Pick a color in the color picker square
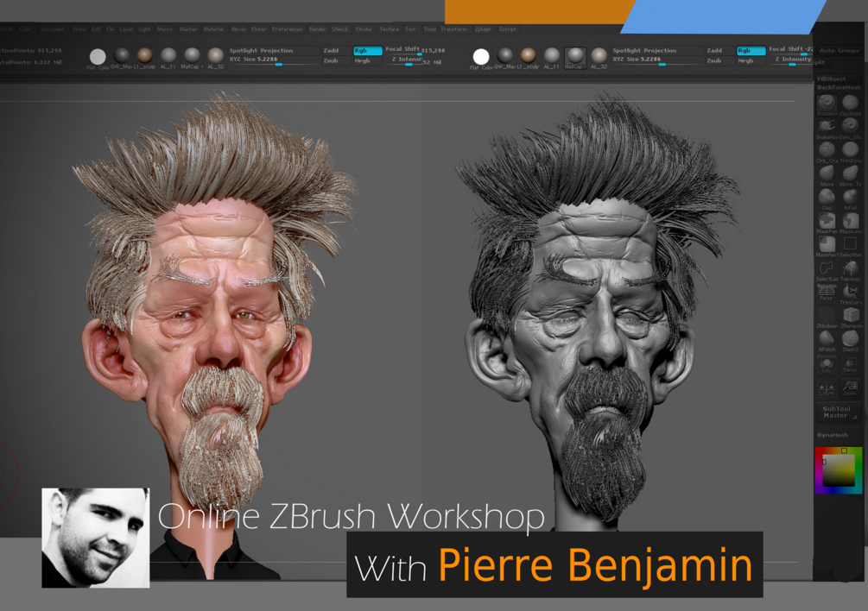The image size is (868, 611). (838, 470)
